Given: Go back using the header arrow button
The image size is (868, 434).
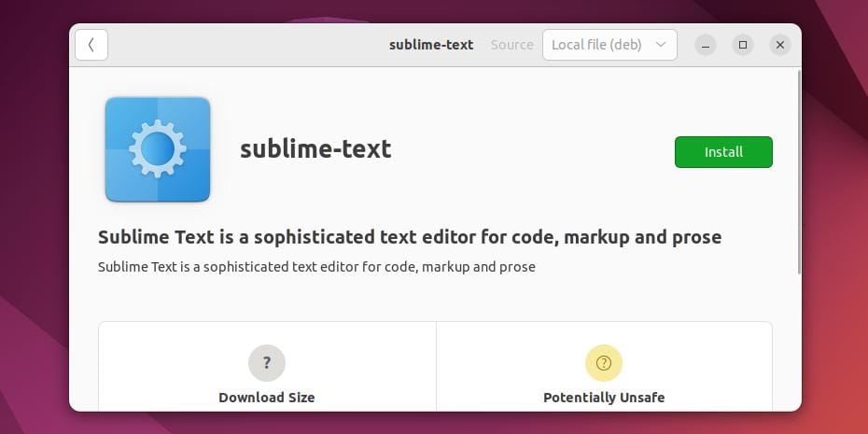Looking at the screenshot, I should [91, 45].
